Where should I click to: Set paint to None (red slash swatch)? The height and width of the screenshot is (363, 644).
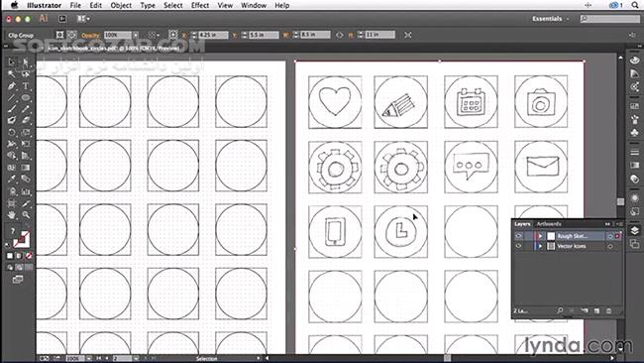tap(29, 256)
